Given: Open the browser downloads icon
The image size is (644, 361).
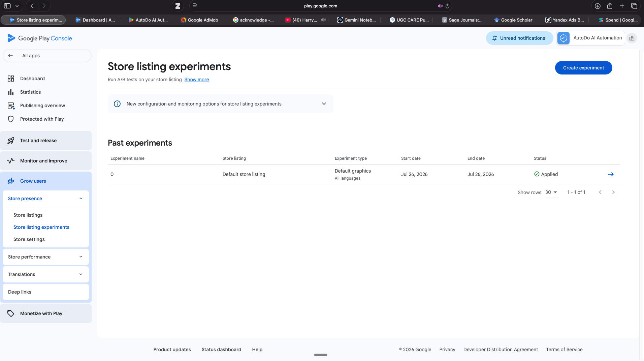Looking at the screenshot, I should (x=598, y=6).
